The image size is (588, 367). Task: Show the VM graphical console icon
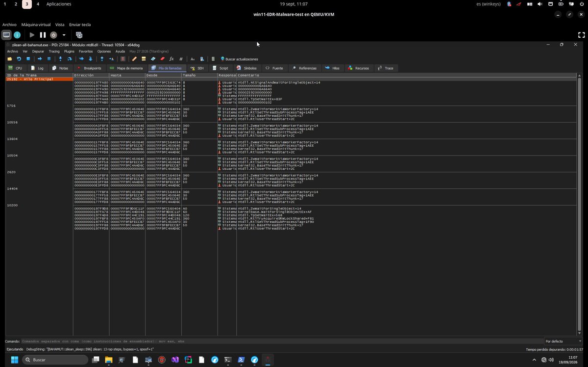(6, 35)
